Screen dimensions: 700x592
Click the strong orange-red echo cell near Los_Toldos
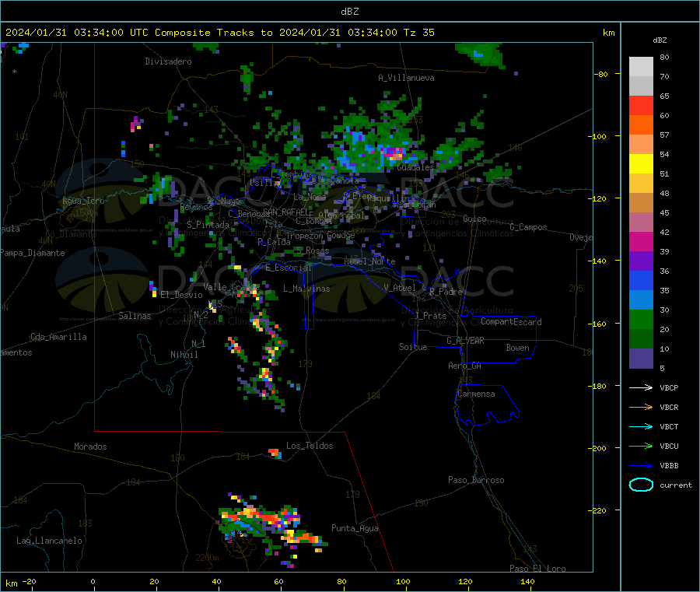point(275,454)
